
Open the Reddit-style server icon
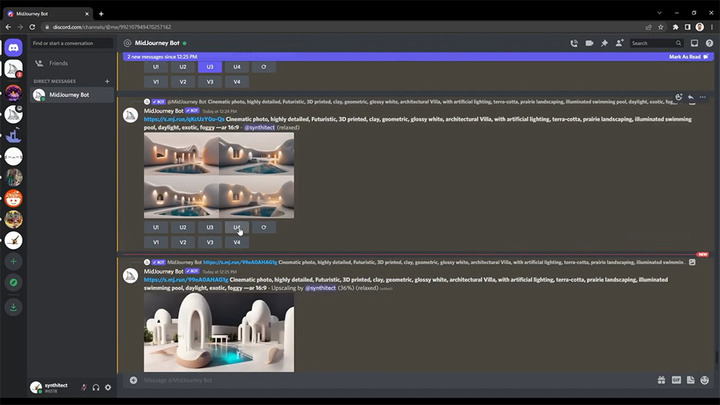[x=14, y=198]
